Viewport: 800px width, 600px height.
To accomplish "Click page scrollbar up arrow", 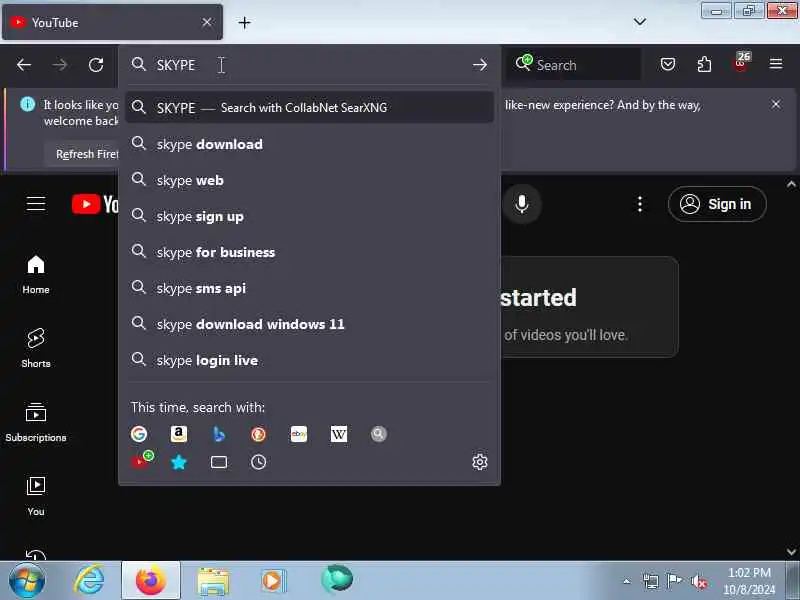I will 791,184.
